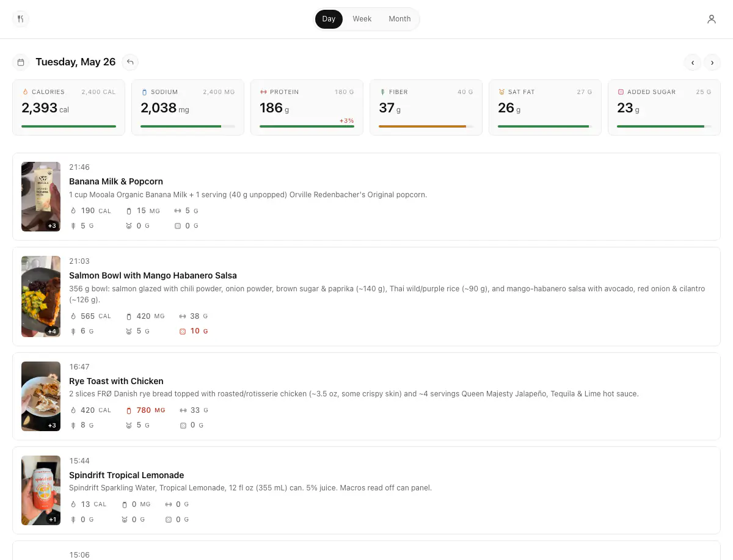Click the Spindrift Sparkling Water description text
Viewport: 733px width, 560px height.
click(x=250, y=488)
